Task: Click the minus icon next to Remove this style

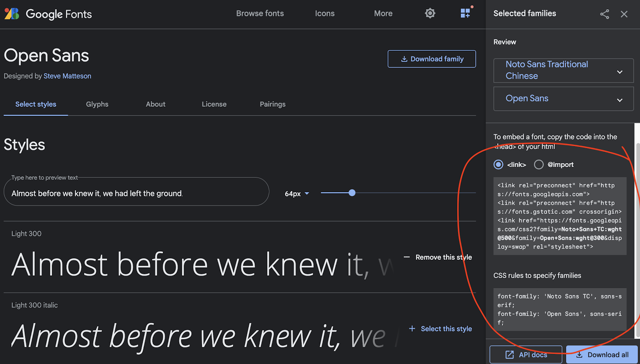Action: (406, 257)
